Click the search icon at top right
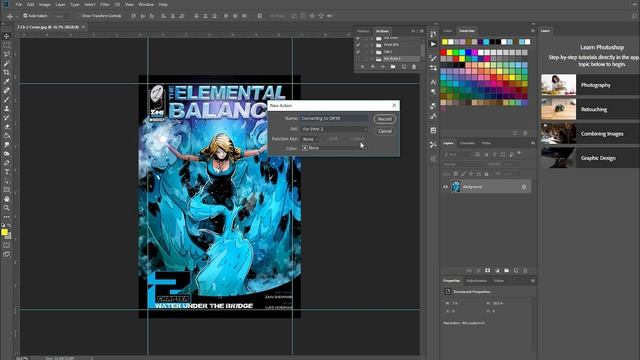Screen dimensions: 640x360 635,16
